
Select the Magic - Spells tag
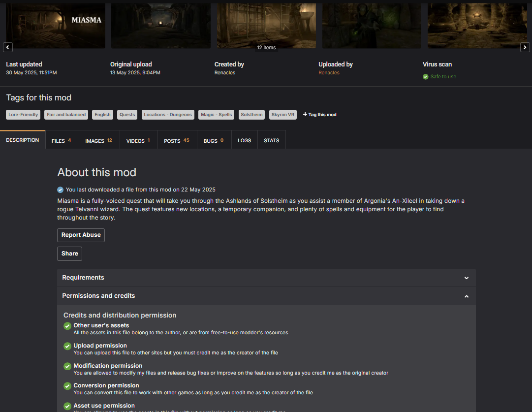217,115
